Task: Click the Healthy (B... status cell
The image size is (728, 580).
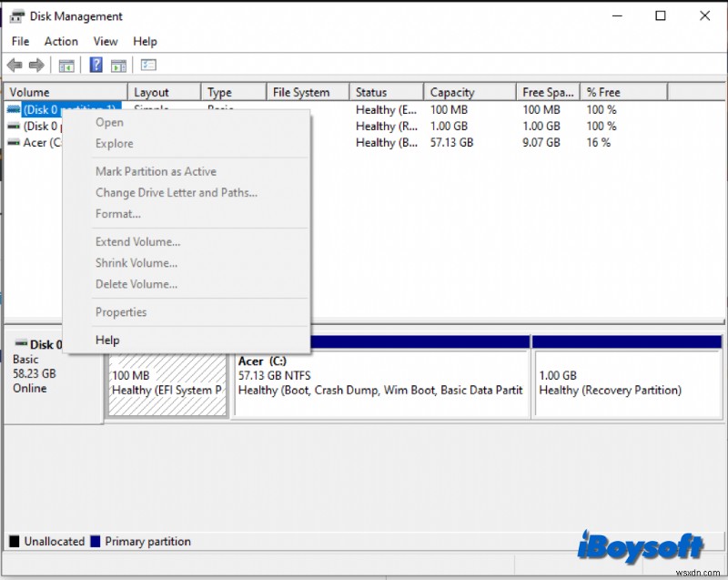Action: coord(387,143)
